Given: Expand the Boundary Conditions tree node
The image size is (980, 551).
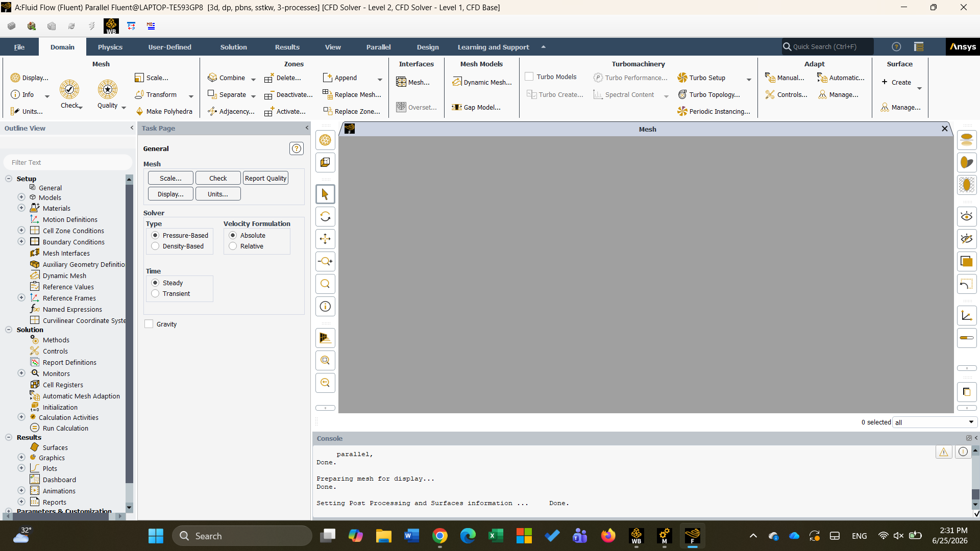Looking at the screenshot, I should pos(21,241).
